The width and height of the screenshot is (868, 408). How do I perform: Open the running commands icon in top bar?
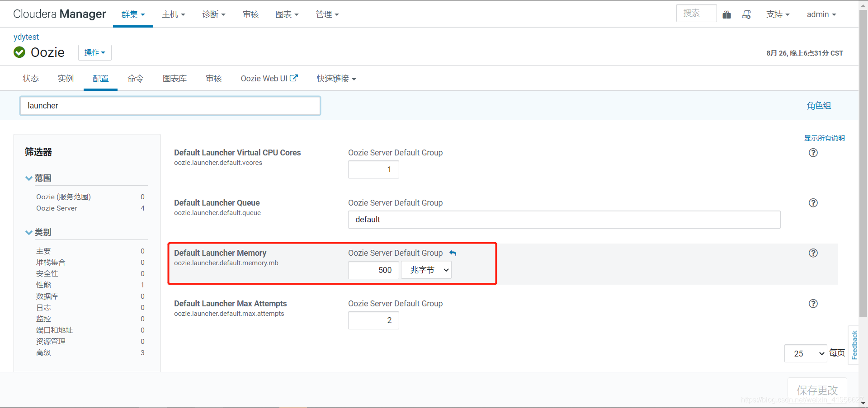(x=746, y=14)
